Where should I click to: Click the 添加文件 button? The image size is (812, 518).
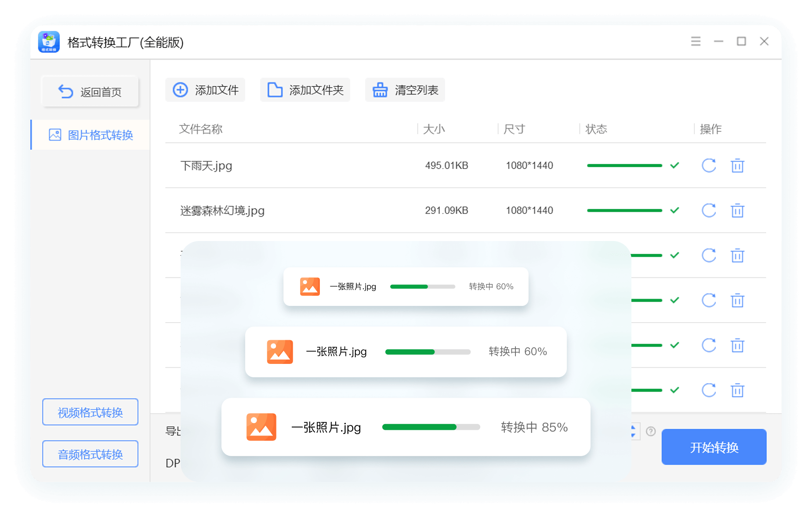click(x=205, y=90)
